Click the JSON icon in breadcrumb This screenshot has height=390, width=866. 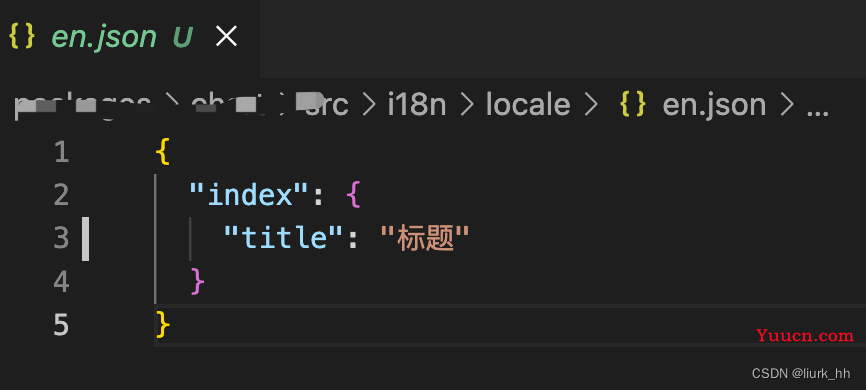tap(633, 104)
